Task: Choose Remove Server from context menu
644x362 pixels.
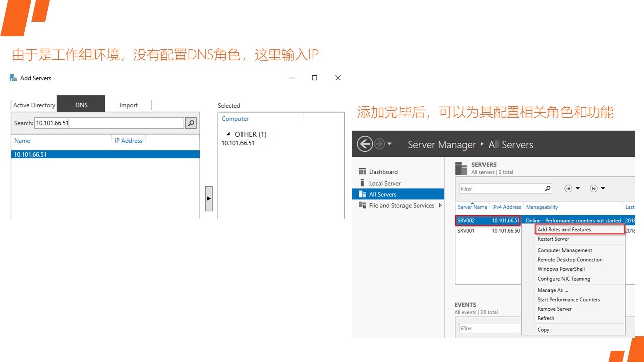Action: click(x=554, y=309)
